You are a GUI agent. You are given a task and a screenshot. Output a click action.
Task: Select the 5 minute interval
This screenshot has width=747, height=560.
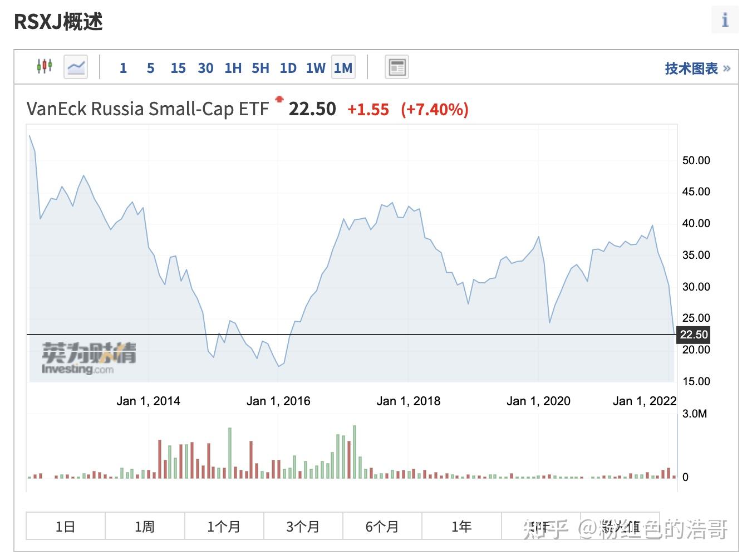(x=150, y=68)
